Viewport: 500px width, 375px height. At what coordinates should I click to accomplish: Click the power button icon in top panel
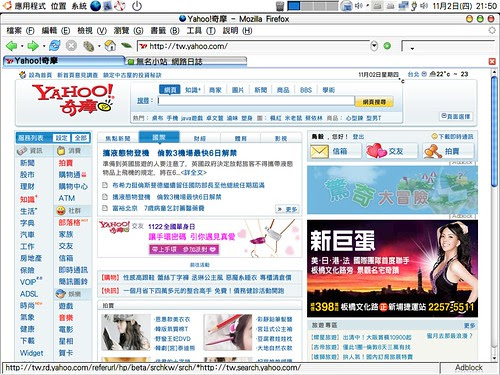(137, 6)
